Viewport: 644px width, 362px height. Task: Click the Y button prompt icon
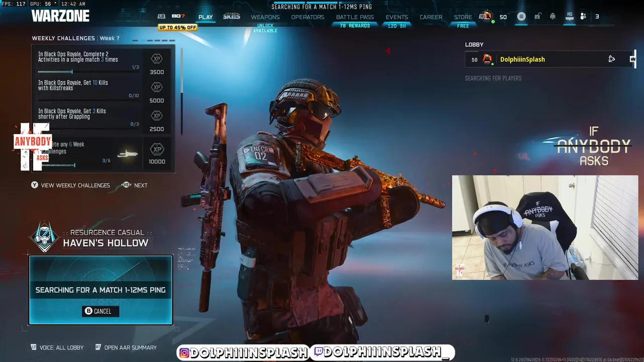pyautogui.click(x=34, y=185)
